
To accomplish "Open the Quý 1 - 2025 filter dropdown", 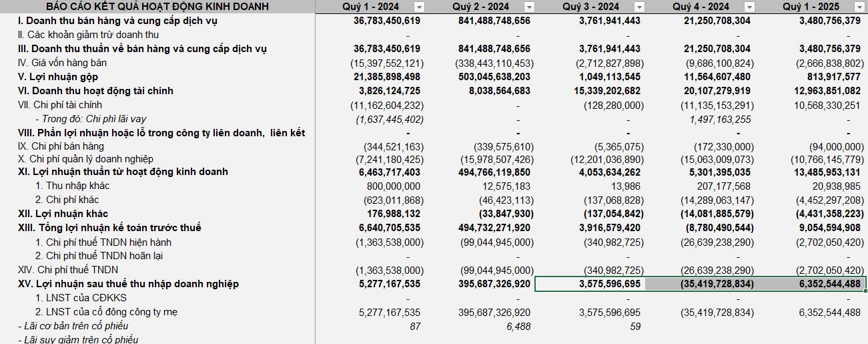I will click(x=859, y=7).
